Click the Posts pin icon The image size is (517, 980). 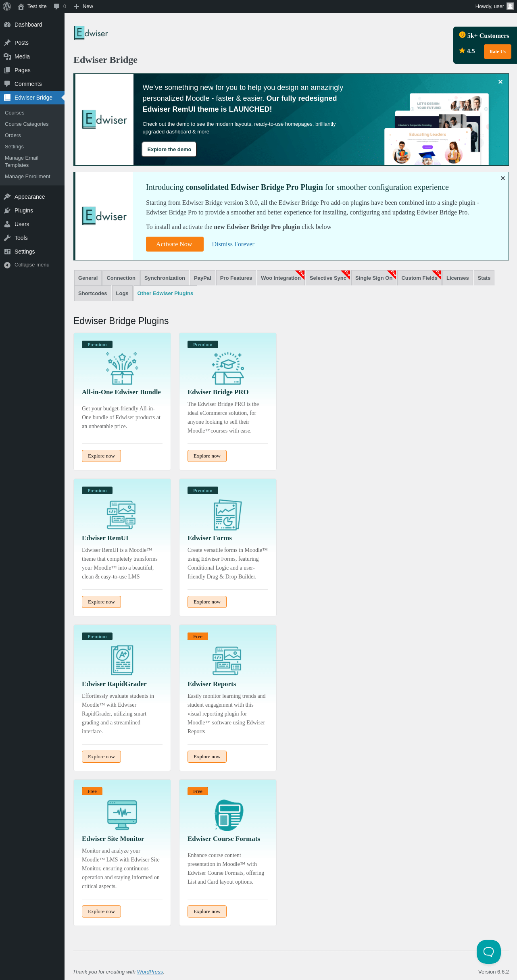7,43
